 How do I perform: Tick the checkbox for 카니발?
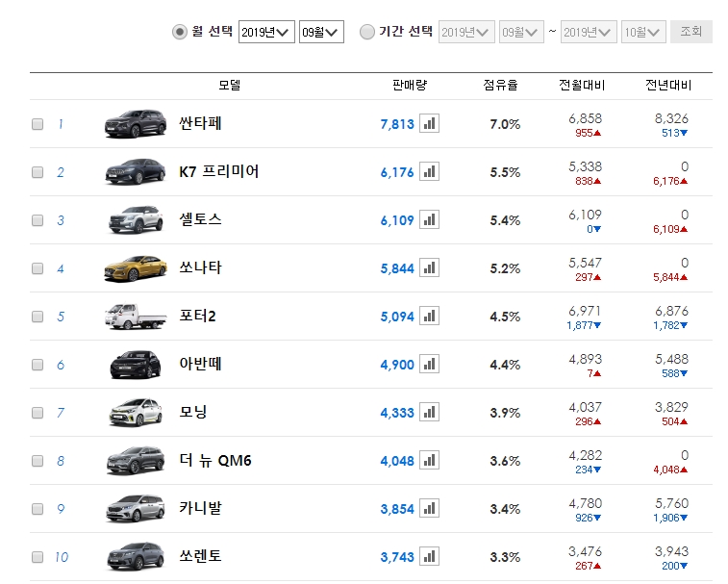38,509
